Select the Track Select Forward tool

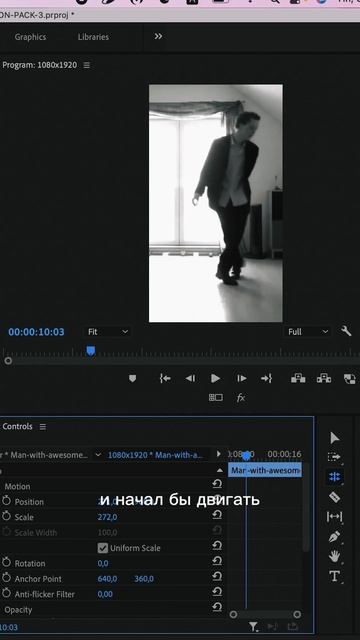point(334,457)
